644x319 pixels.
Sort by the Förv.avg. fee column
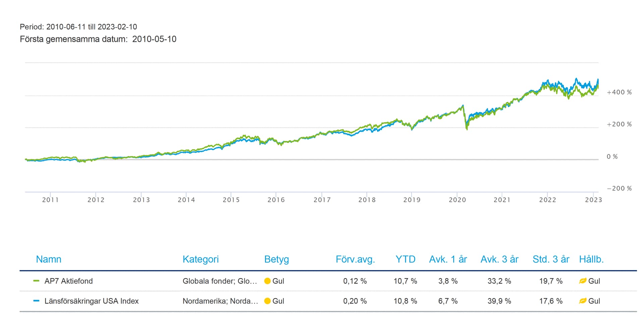coord(355,259)
